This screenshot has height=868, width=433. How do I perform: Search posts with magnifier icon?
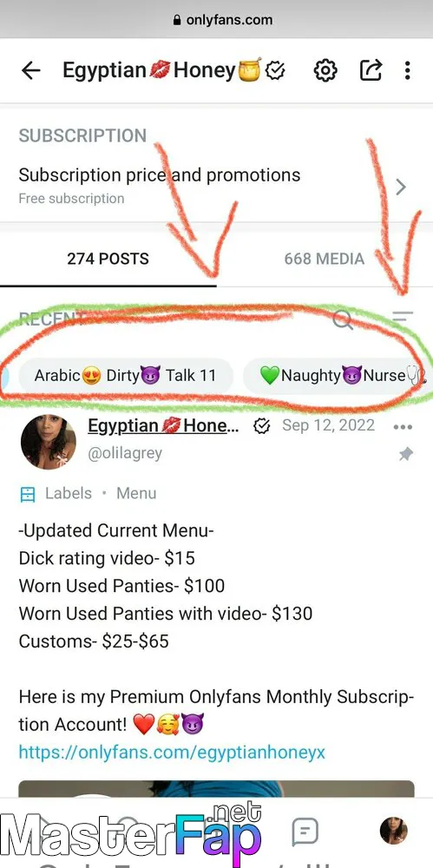tap(343, 319)
